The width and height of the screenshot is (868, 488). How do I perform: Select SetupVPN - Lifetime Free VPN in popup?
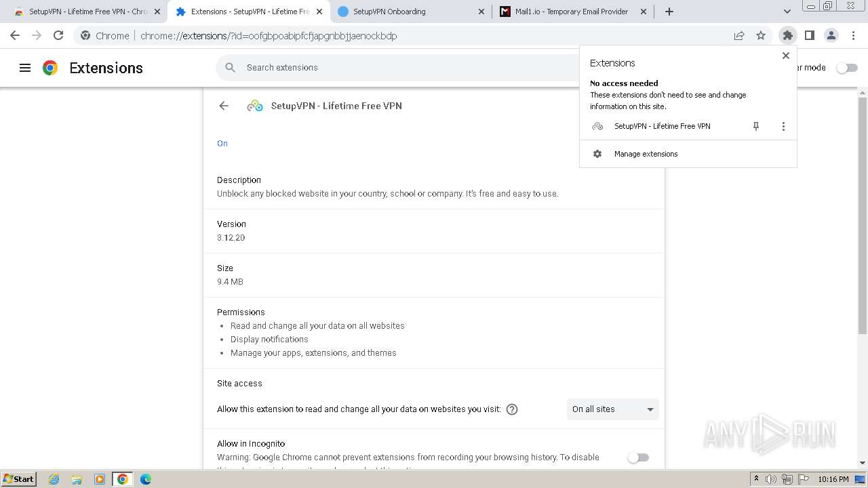click(x=662, y=126)
